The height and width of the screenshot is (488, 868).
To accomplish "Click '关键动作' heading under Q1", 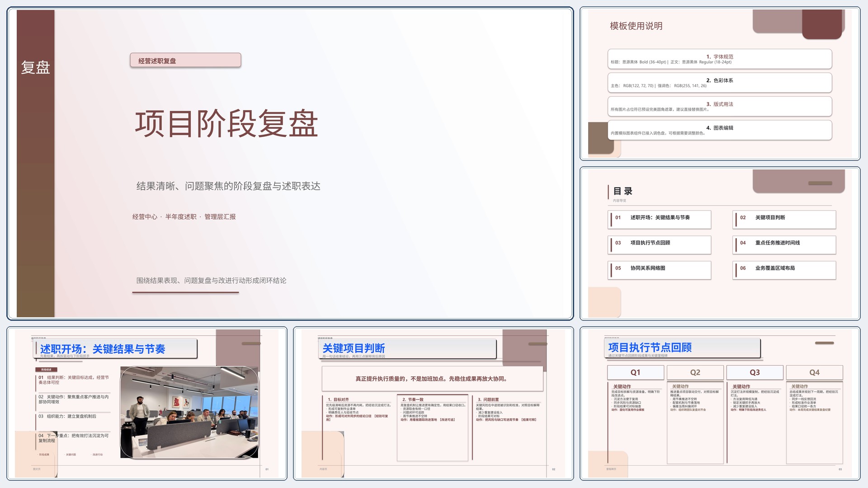I will point(622,387).
